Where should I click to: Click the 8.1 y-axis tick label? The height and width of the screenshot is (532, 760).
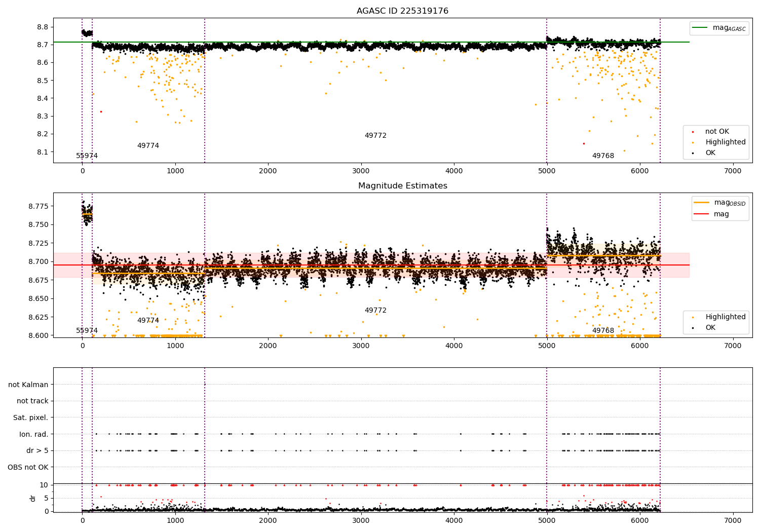pyautogui.click(x=43, y=152)
